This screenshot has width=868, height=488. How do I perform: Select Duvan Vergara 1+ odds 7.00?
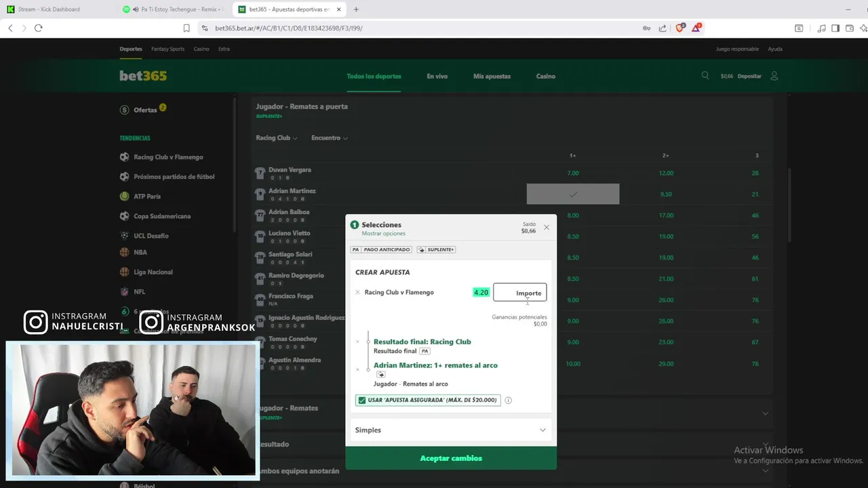(573, 173)
